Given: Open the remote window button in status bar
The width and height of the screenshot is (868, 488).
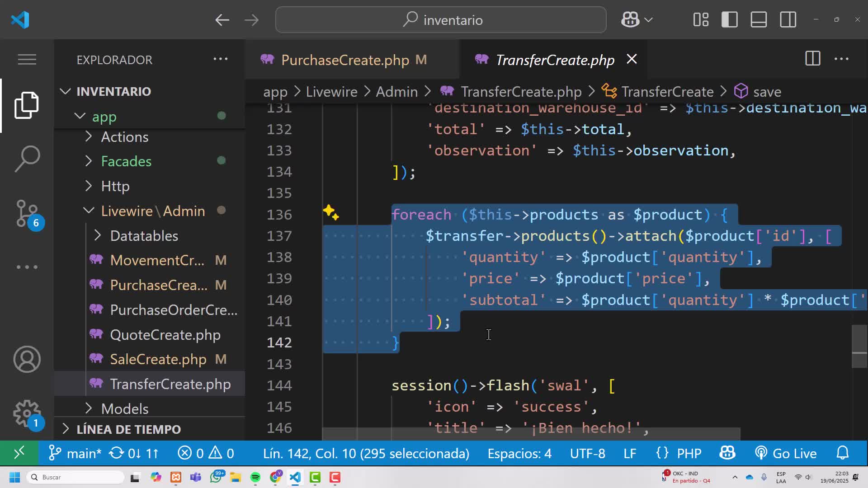Looking at the screenshot, I should click(x=19, y=453).
